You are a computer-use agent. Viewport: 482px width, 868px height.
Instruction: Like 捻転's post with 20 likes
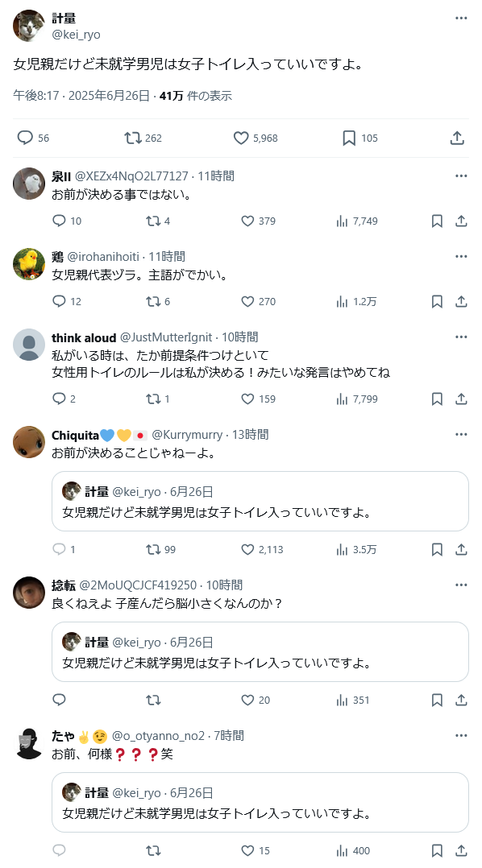[x=256, y=700]
